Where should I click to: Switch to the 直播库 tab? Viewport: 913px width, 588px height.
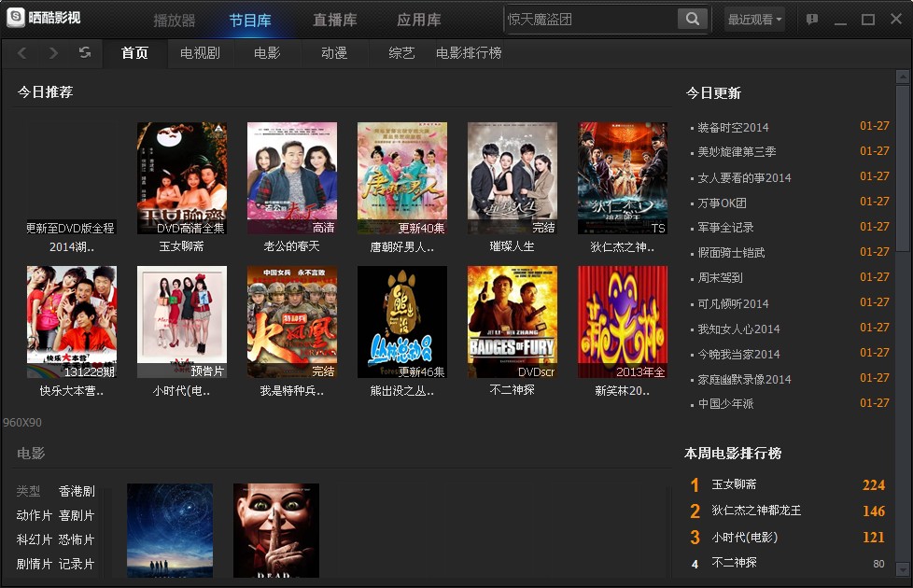(x=335, y=21)
